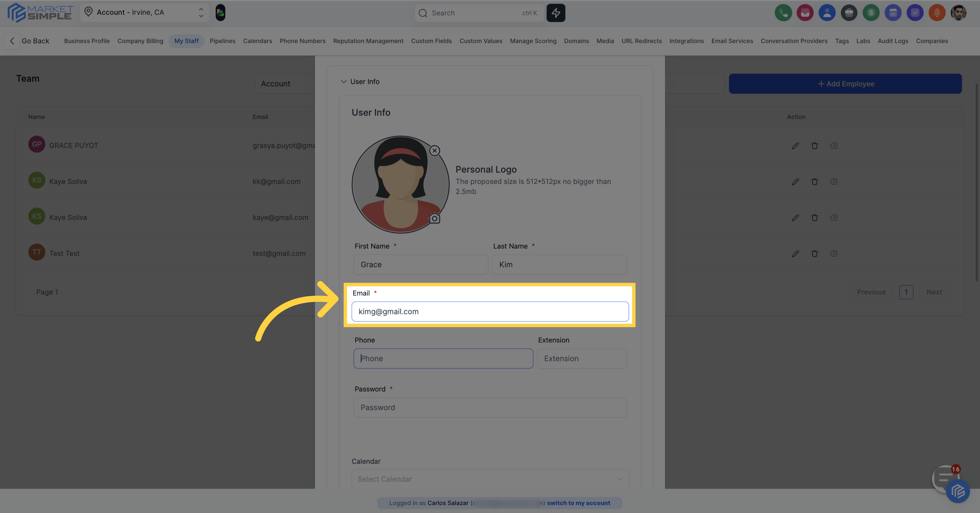Click into the Password input field
This screenshot has width=980, height=513.
click(490, 408)
